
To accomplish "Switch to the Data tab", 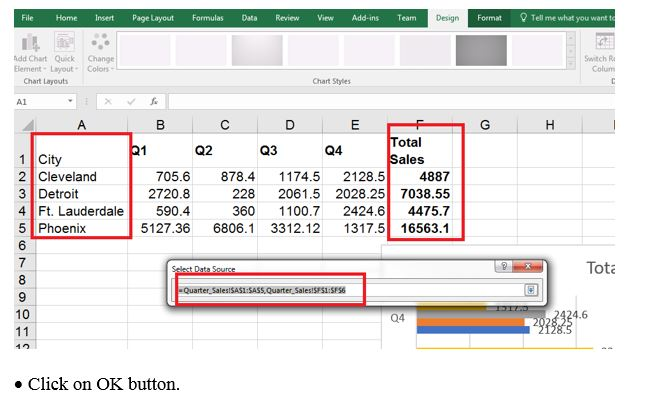I will pyautogui.click(x=249, y=18).
